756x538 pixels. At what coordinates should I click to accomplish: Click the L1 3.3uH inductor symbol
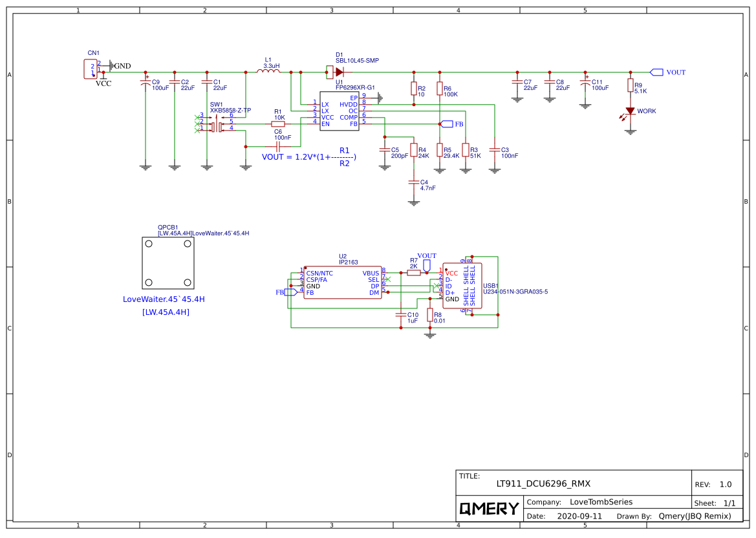click(x=268, y=72)
